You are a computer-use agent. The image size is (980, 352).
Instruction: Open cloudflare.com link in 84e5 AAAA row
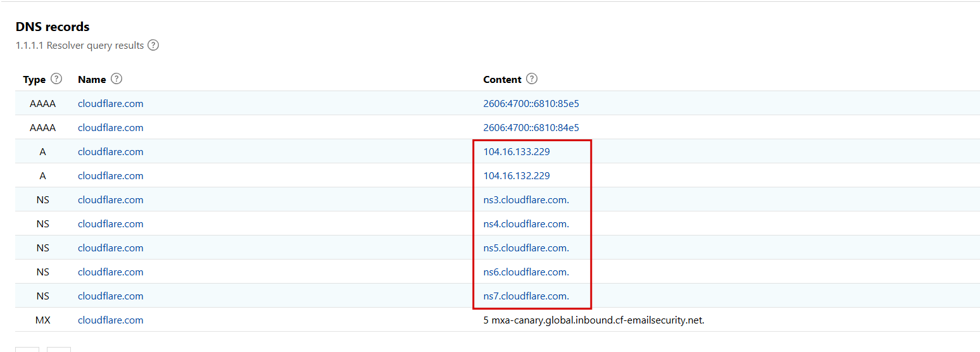click(x=111, y=127)
